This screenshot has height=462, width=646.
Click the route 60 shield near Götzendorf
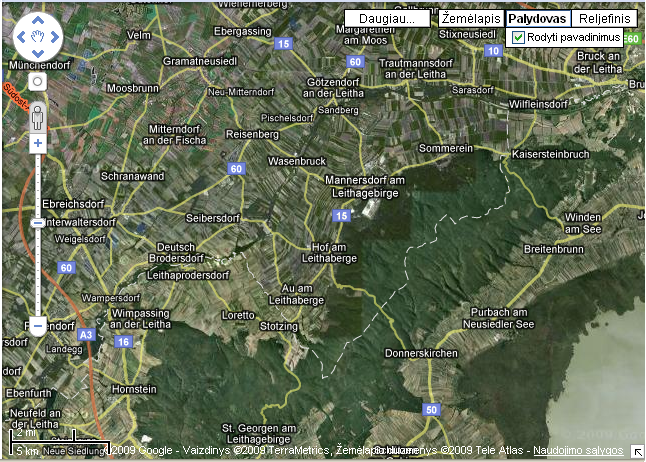click(355, 62)
